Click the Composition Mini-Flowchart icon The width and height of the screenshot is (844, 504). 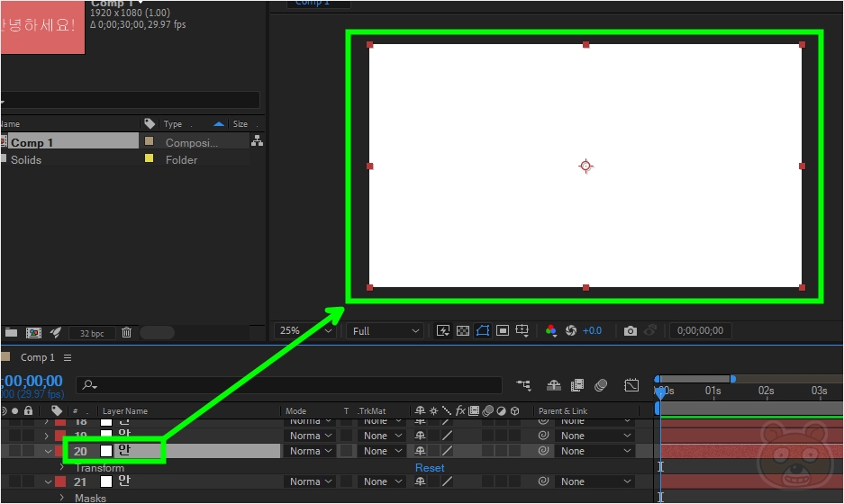[523, 385]
